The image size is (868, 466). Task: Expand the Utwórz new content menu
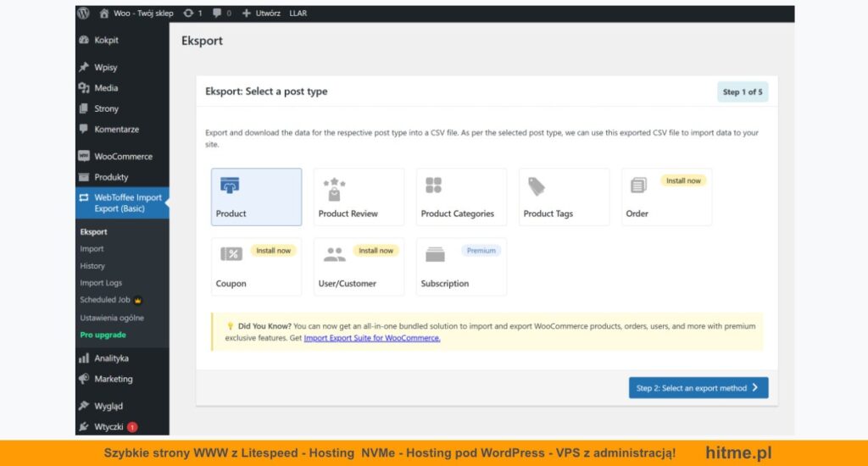pyautogui.click(x=262, y=14)
